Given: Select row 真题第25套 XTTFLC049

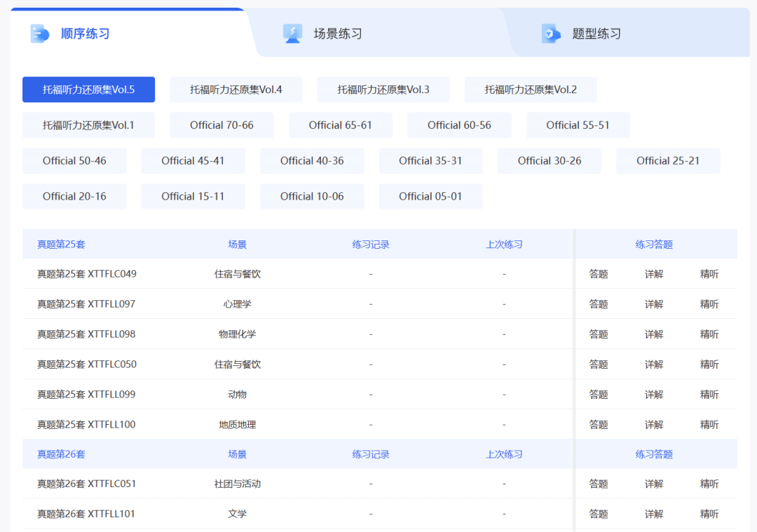Looking at the screenshot, I should [379, 274].
